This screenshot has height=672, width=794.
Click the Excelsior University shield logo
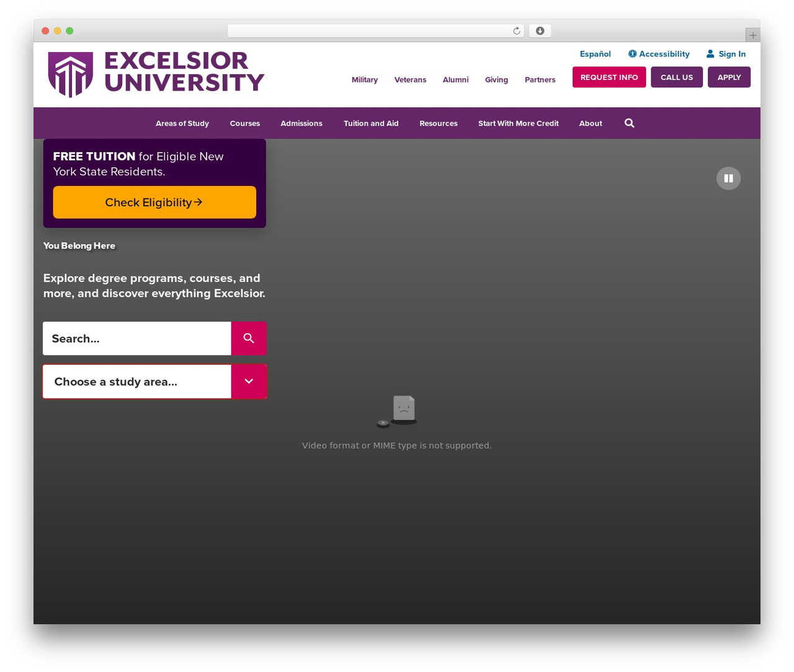coord(71,74)
